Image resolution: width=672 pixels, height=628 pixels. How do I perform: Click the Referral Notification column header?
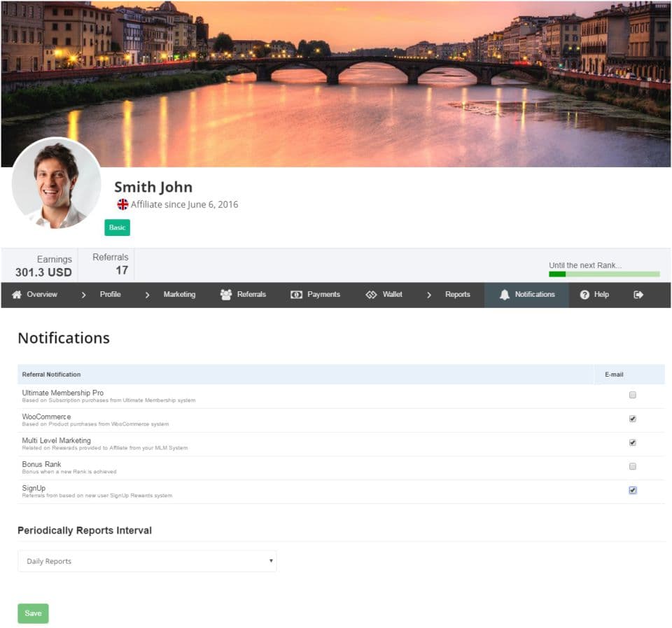point(51,375)
